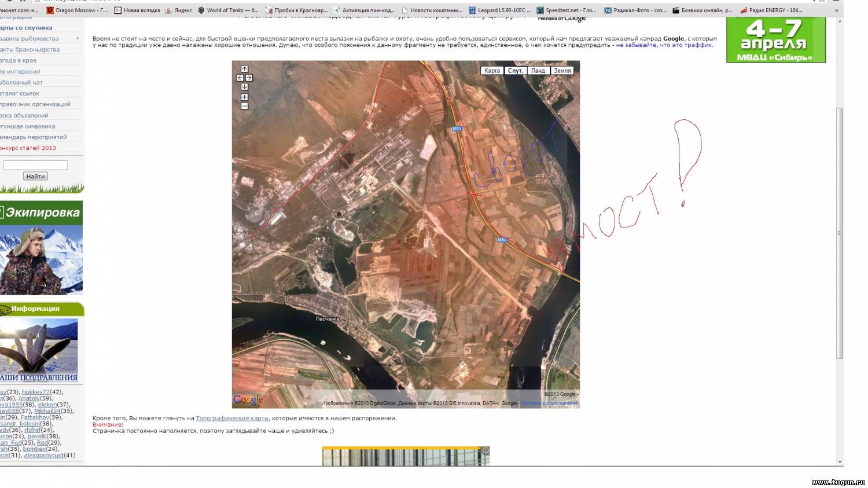Open the Каталог ссылок menu item
This screenshot has height=488, width=868.
pyautogui.click(x=20, y=93)
